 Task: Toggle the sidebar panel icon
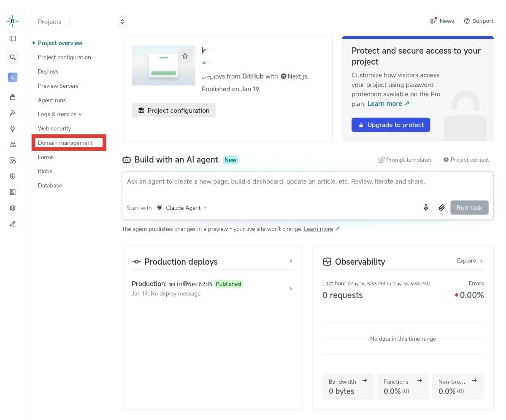click(13, 39)
